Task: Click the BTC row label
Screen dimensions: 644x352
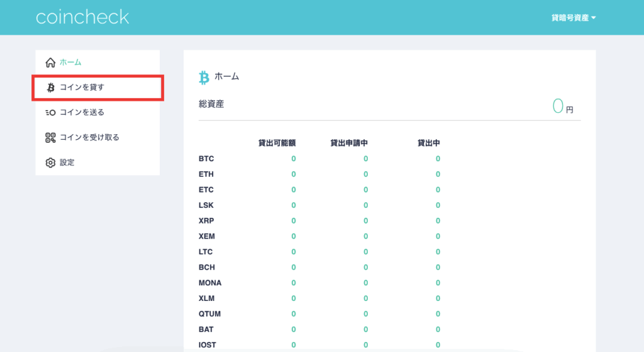Action: (x=206, y=159)
